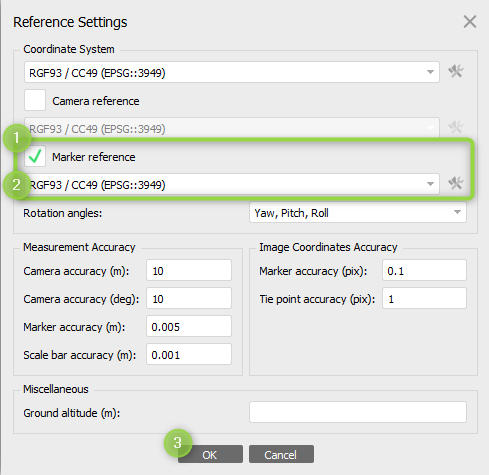
Task: Edit the Scale bar accuracy field
Action: click(189, 354)
